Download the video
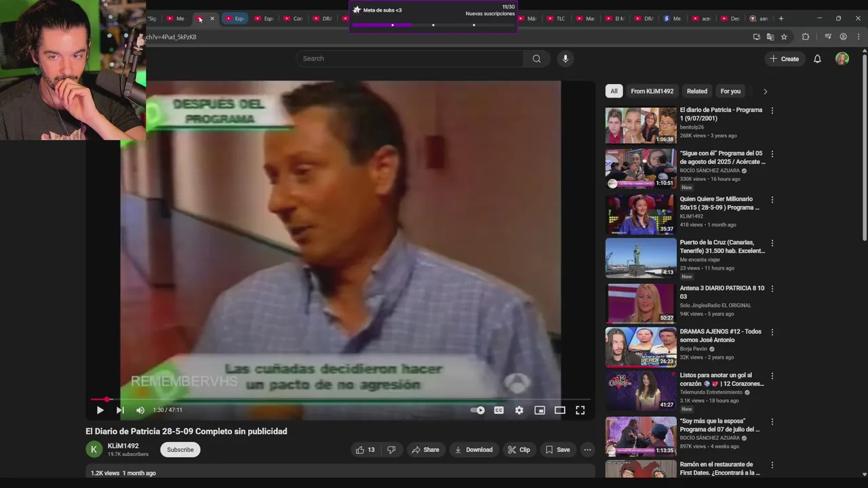868x488 pixels. (x=473, y=449)
